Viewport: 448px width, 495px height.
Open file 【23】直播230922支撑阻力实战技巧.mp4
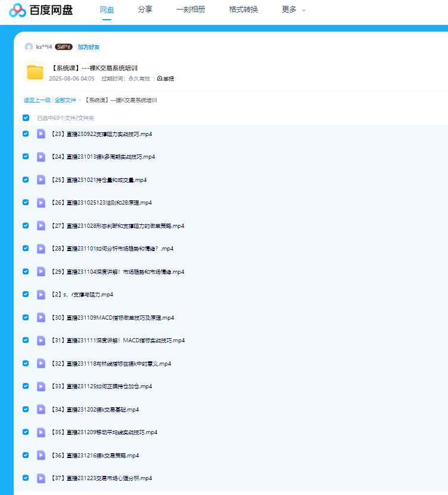pyautogui.click(x=101, y=134)
